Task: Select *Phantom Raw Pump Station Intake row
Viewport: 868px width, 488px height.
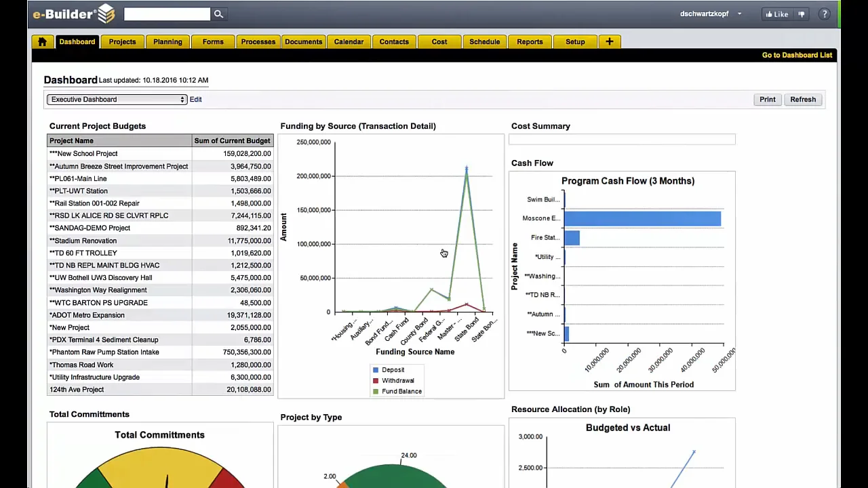Action: click(160, 352)
